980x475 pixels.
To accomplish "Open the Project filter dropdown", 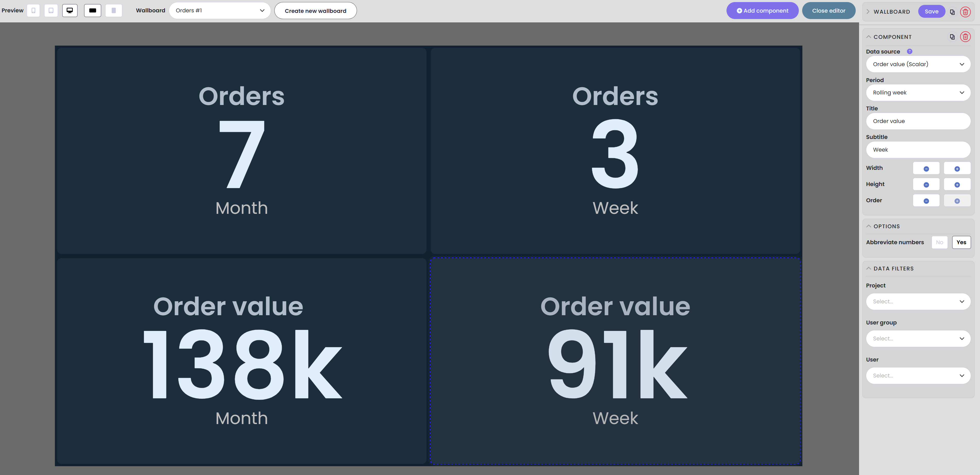I will click(918, 302).
